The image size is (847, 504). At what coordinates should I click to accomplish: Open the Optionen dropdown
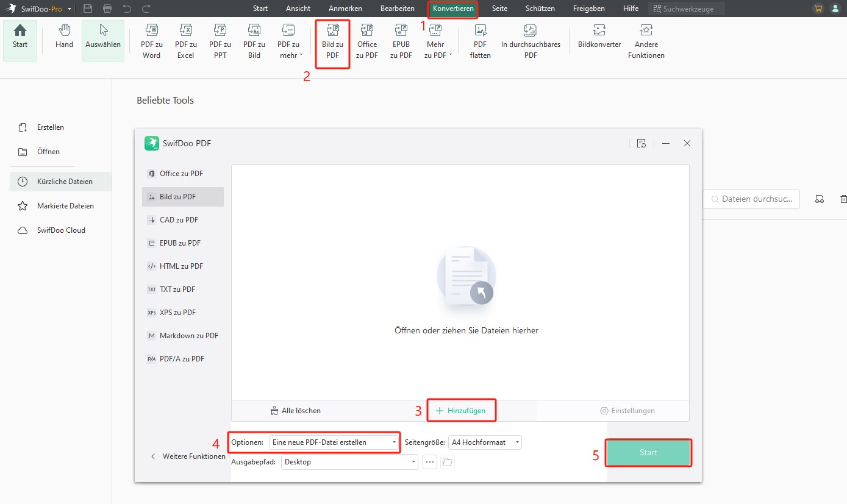coord(334,442)
